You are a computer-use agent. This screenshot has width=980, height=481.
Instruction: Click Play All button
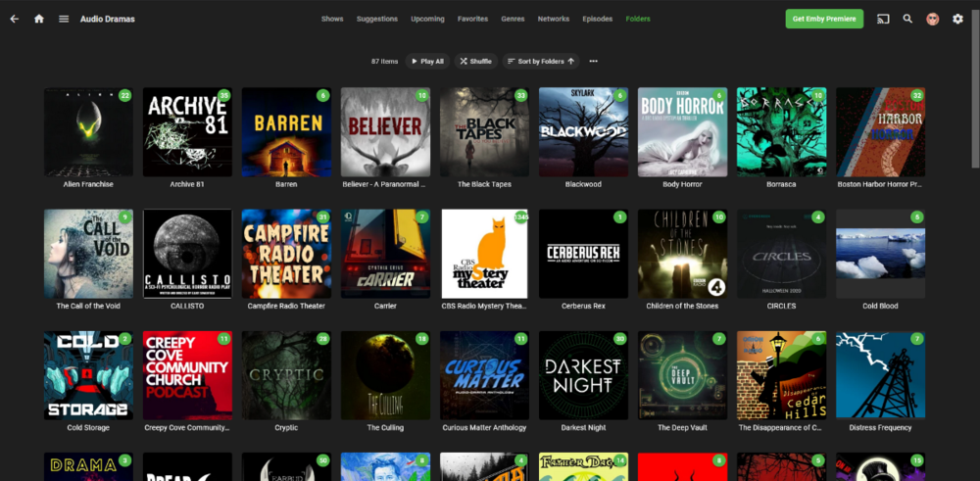pyautogui.click(x=427, y=61)
